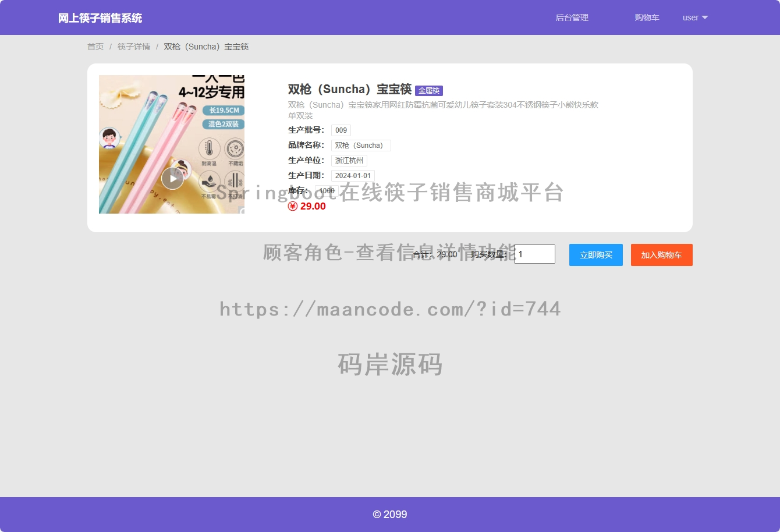Click the product description paragraph

pyautogui.click(x=444, y=110)
